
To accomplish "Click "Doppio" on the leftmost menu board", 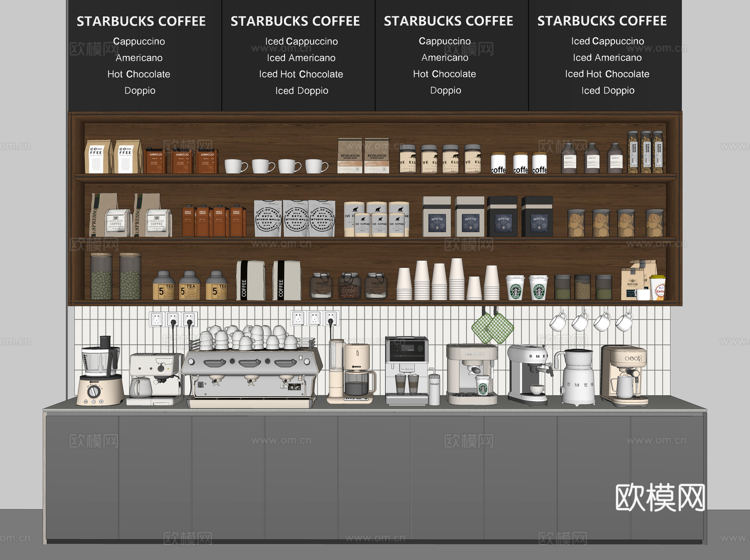I will tap(140, 90).
